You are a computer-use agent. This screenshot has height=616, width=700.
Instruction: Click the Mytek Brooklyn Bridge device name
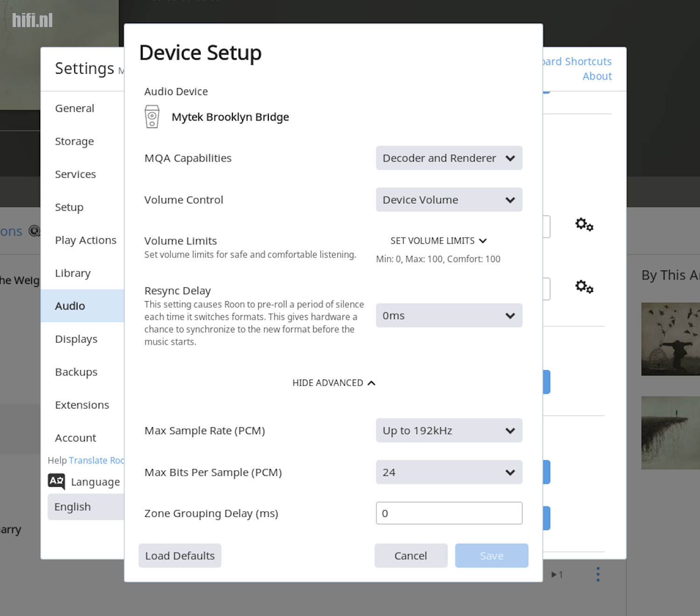230,117
